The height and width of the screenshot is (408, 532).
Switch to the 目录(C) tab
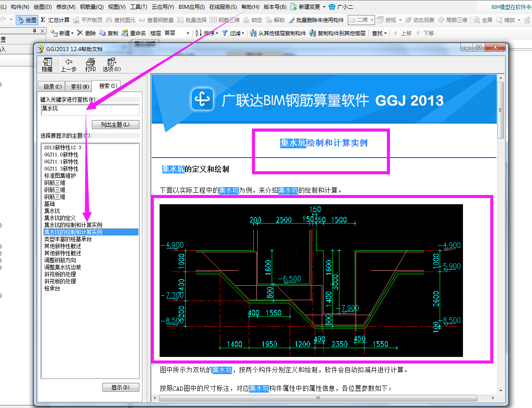[x=52, y=87]
